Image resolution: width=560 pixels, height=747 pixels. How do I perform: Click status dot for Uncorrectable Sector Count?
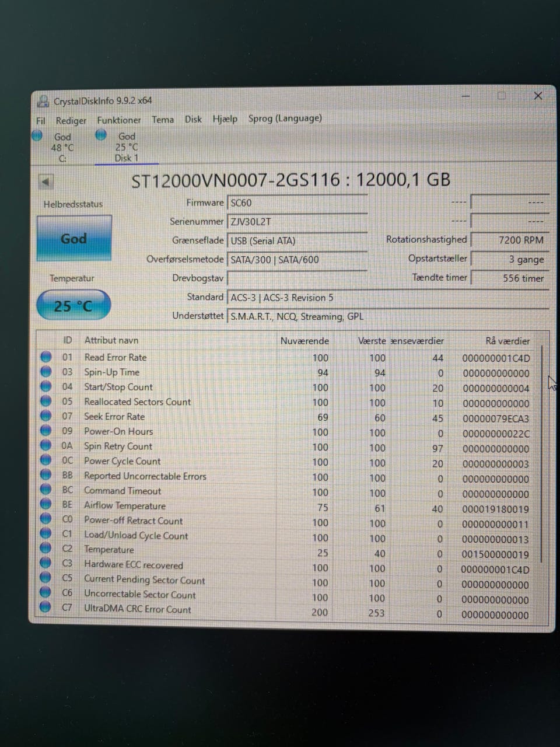[x=45, y=593]
